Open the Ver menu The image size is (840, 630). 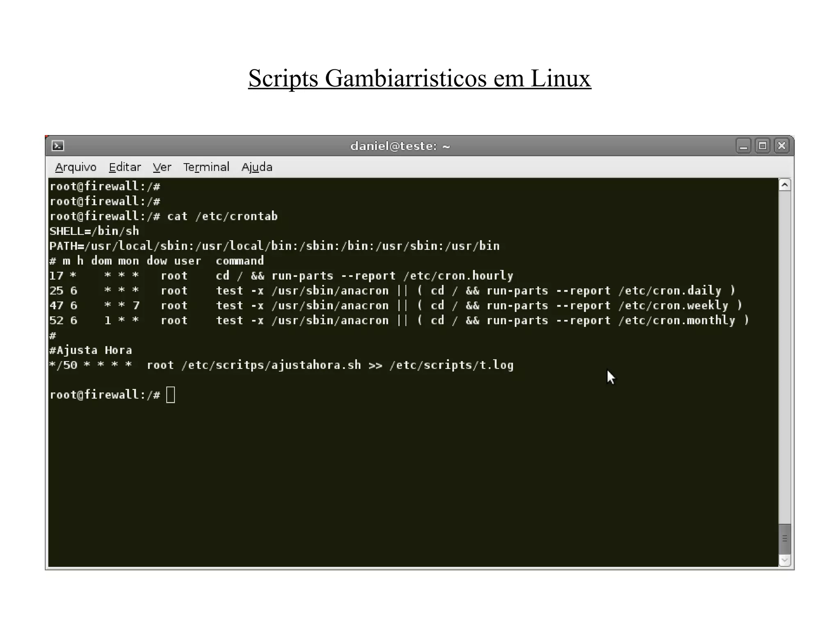(x=162, y=167)
